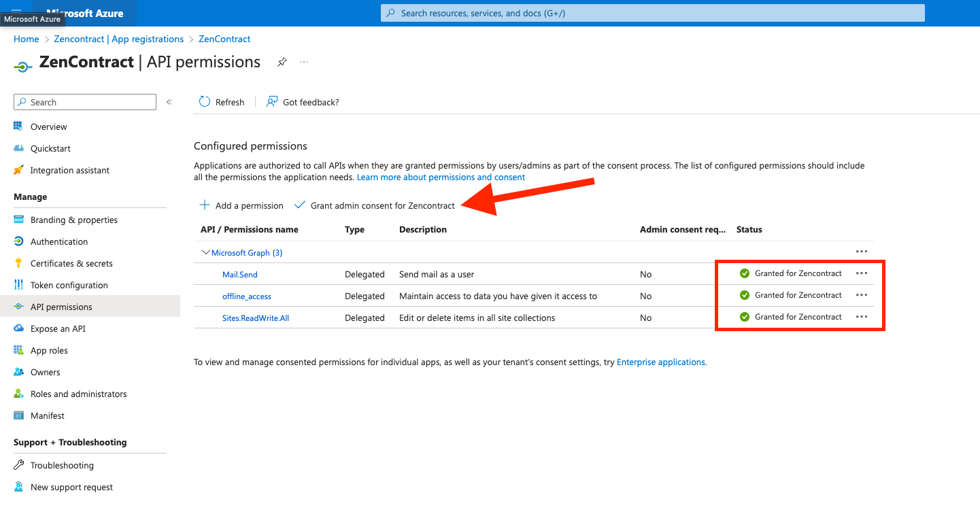Click the Token configuration icon
Viewport: 980px width, 512px height.
[x=18, y=285]
